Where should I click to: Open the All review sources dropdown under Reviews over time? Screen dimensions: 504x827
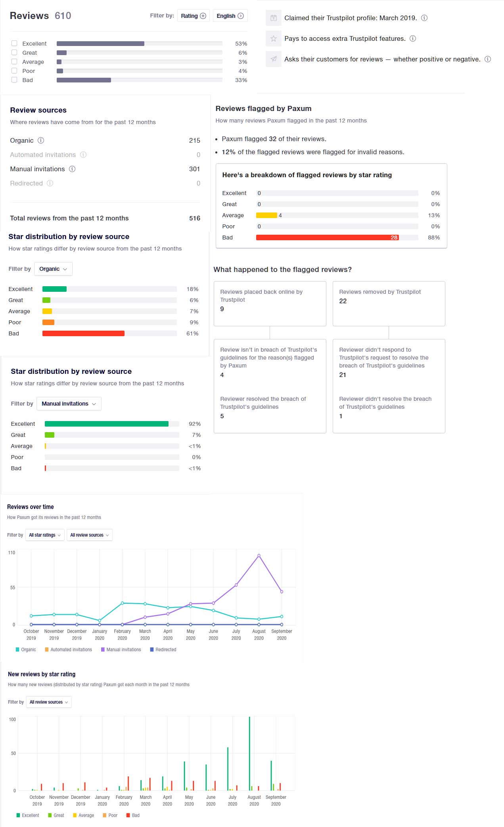pos(90,535)
